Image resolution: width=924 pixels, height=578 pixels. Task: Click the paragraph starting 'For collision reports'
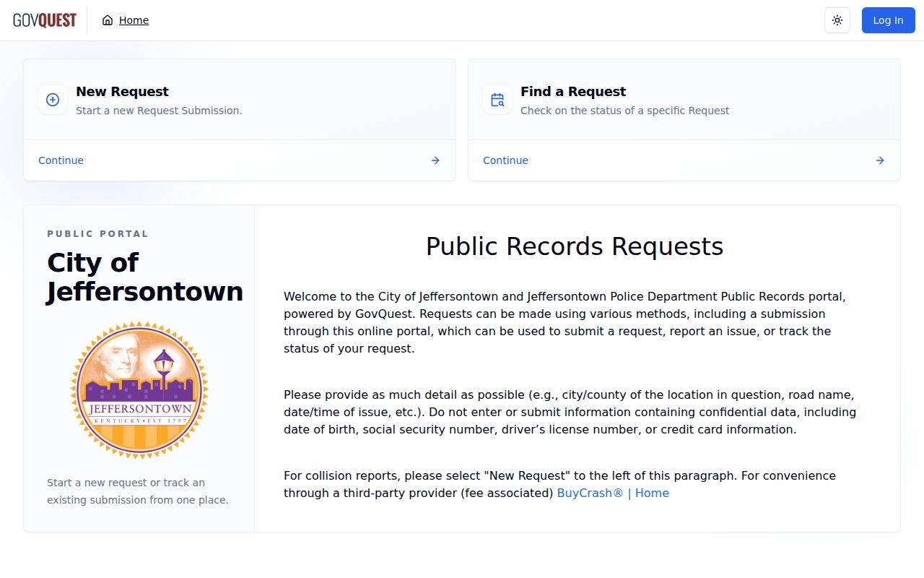coord(559,484)
